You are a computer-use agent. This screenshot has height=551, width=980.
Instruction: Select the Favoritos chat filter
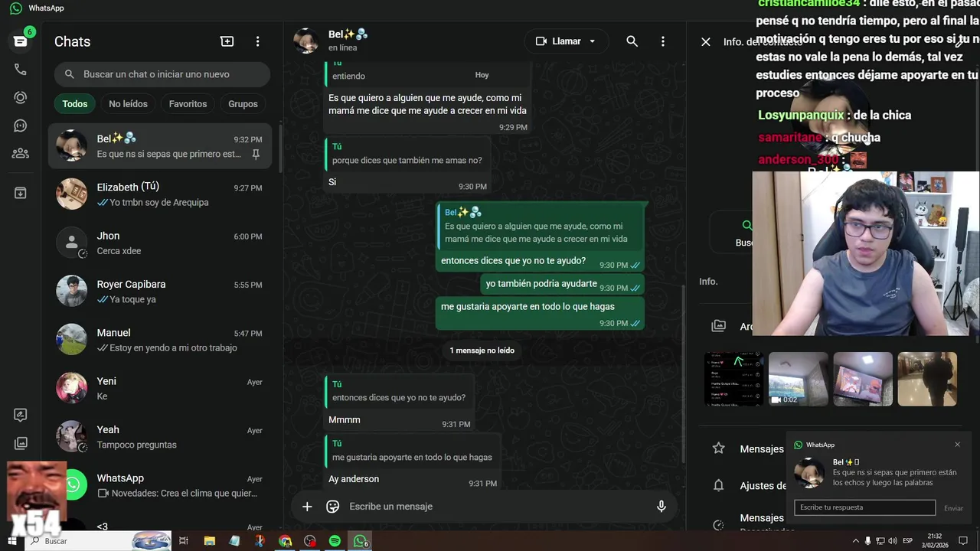(x=188, y=104)
